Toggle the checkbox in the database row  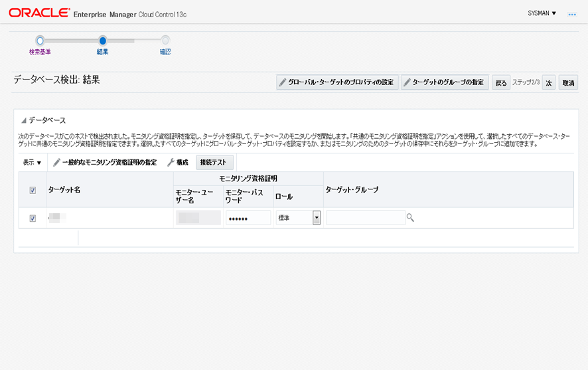coord(33,218)
